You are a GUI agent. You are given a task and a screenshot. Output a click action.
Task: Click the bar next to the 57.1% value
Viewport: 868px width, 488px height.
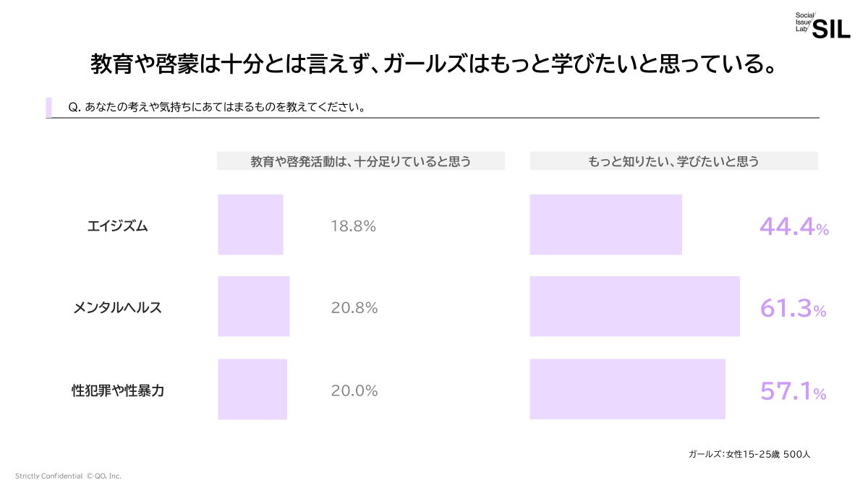627,389
